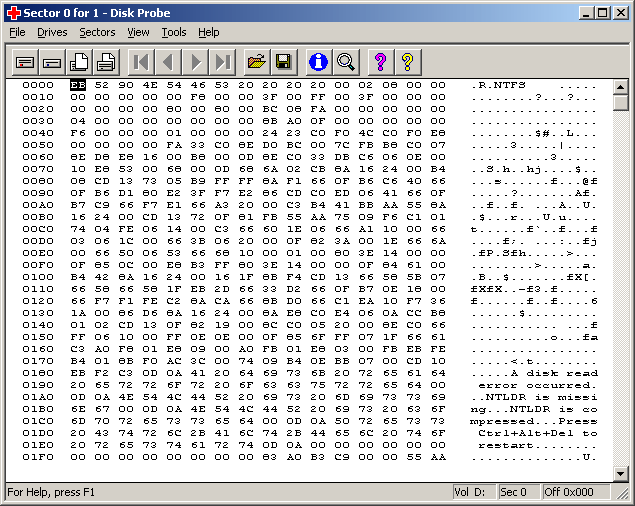Screen dimensions: 635x506
Task: Click the stacked documents toolbar icon
Action: (x=79, y=62)
